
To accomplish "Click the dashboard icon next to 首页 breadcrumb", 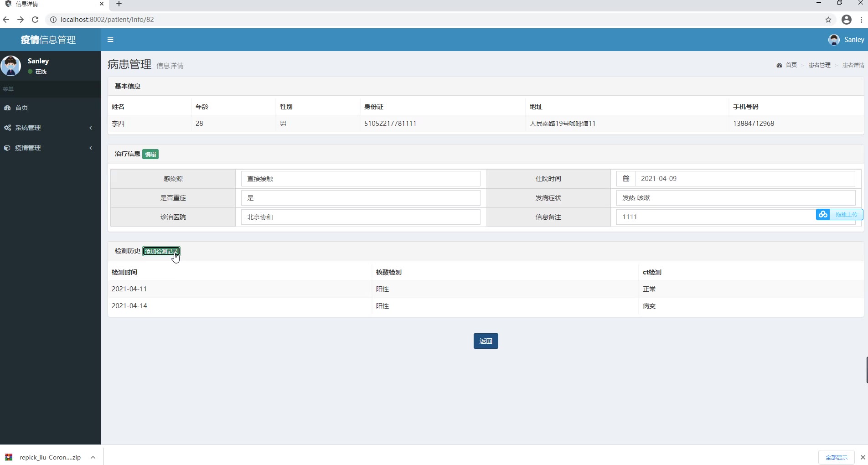I will pyautogui.click(x=779, y=65).
